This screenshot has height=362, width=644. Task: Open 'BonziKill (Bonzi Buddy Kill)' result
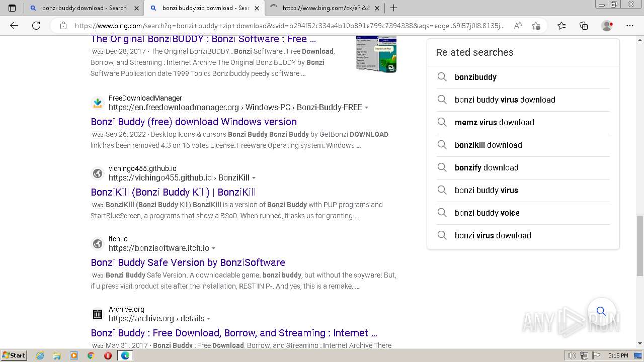tap(173, 192)
